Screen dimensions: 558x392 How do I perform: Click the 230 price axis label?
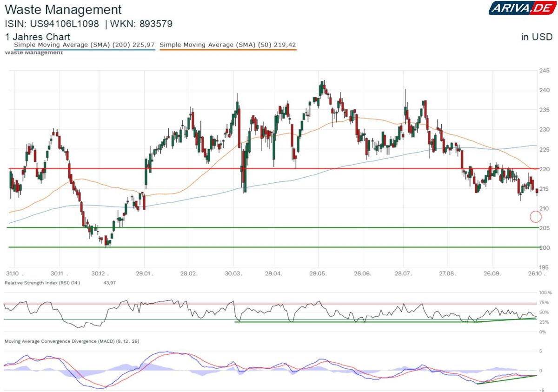click(x=545, y=129)
